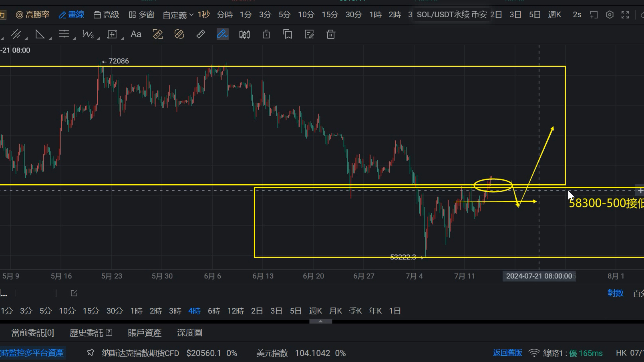Expand the rectangle tool submenu arrow

(123, 38)
